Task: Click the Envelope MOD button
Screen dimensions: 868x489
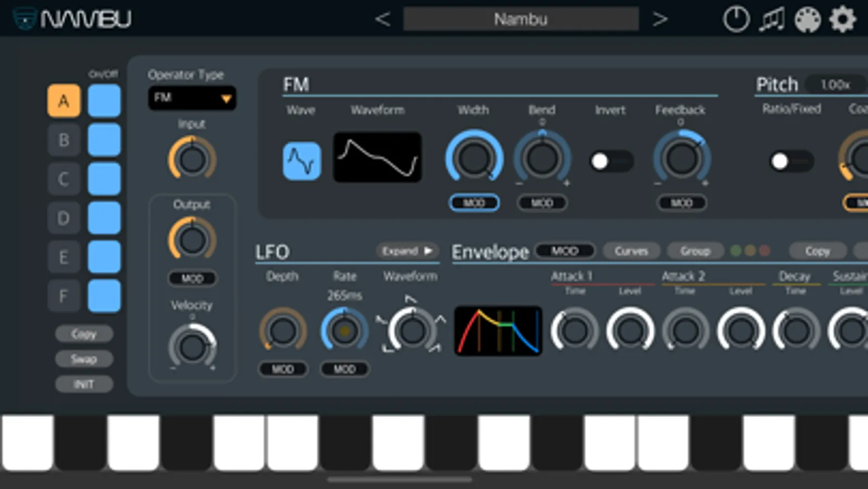Action: tap(565, 251)
